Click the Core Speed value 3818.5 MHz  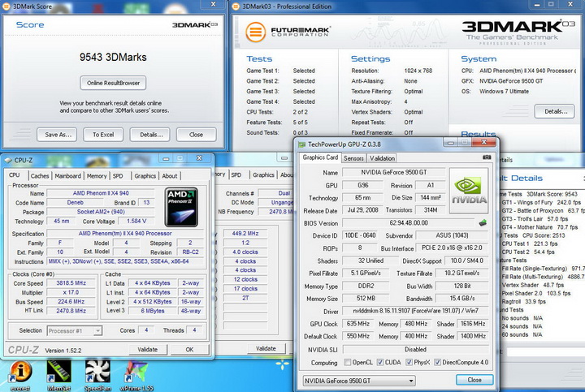click(x=71, y=283)
